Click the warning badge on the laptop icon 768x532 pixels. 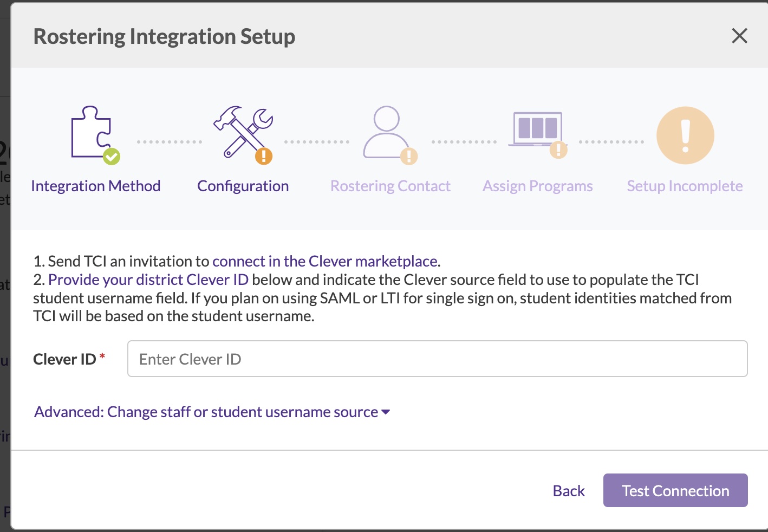[558, 150]
